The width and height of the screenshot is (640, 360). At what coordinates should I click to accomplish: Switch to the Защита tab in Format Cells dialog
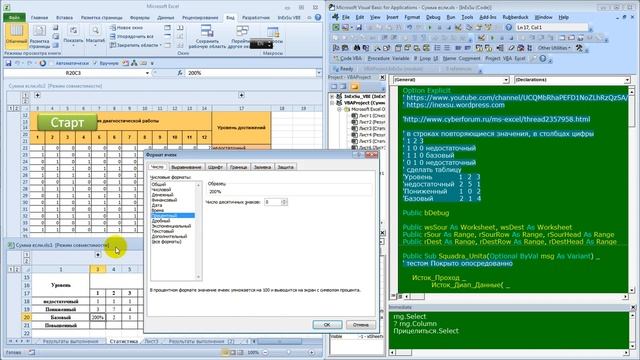point(285,167)
